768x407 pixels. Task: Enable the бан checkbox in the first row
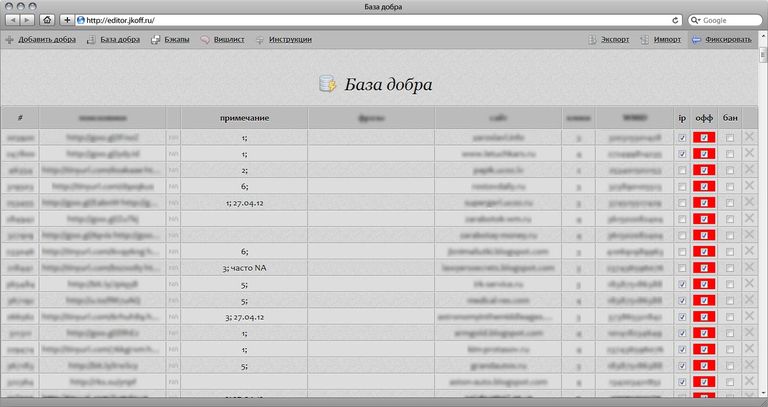pos(730,138)
